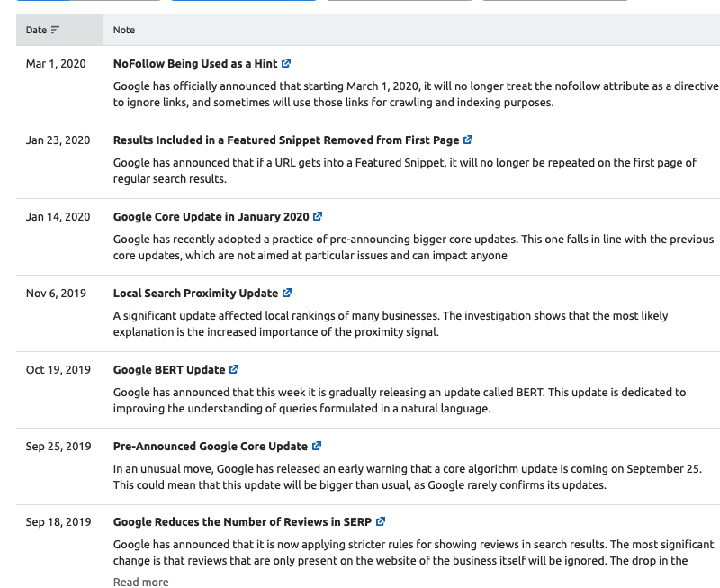This screenshot has height=588, width=720.
Task: Select the Google Core Update in January 2020 title
Action: (x=211, y=217)
